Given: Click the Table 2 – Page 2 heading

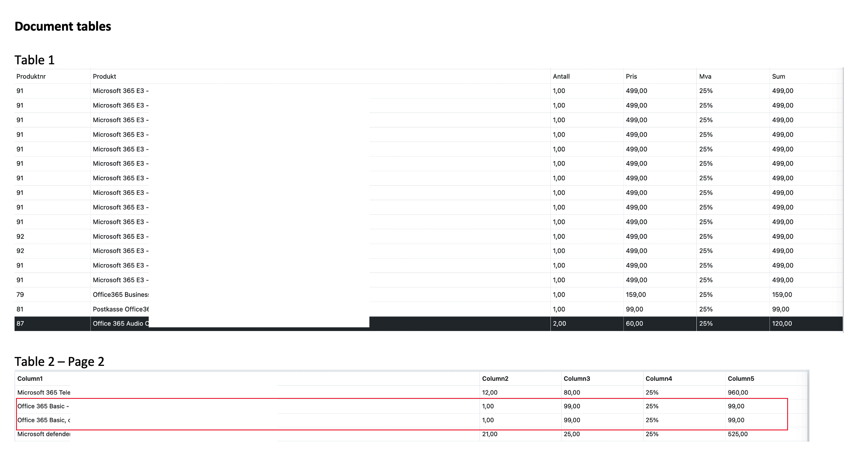Looking at the screenshot, I should coord(59,362).
